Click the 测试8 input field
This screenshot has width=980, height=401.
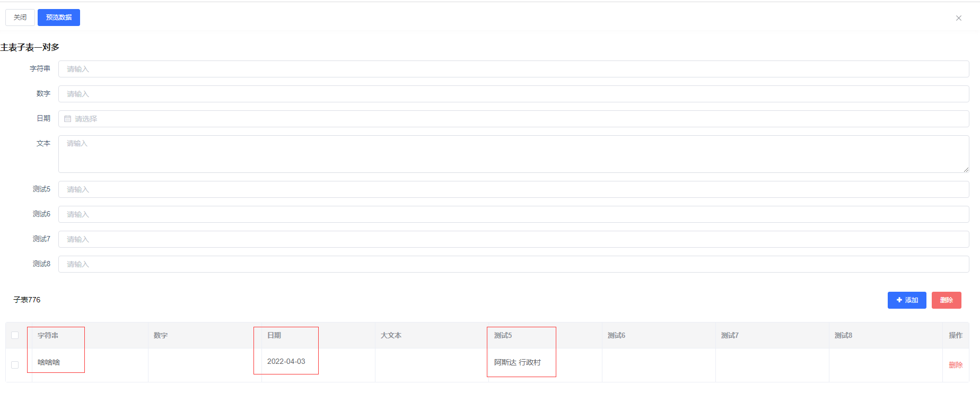tap(513, 264)
